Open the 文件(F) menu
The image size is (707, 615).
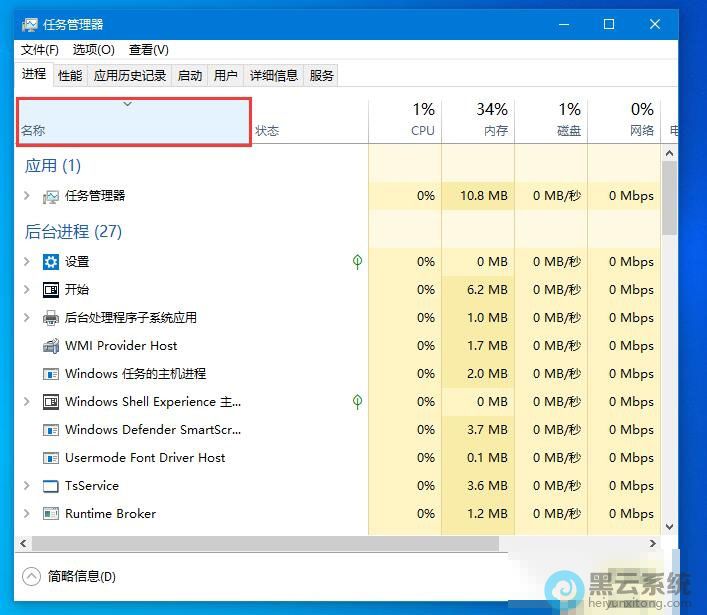(x=40, y=49)
